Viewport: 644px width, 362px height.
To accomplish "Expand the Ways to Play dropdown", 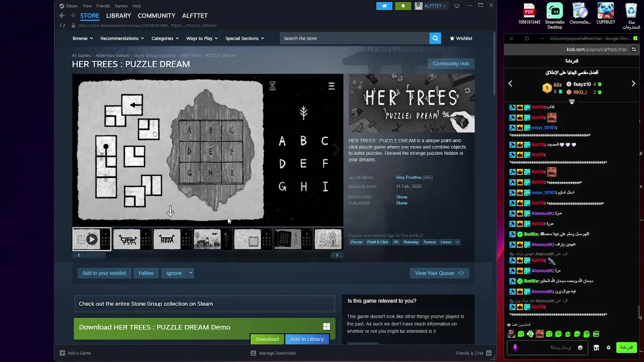I will pyautogui.click(x=202, y=38).
